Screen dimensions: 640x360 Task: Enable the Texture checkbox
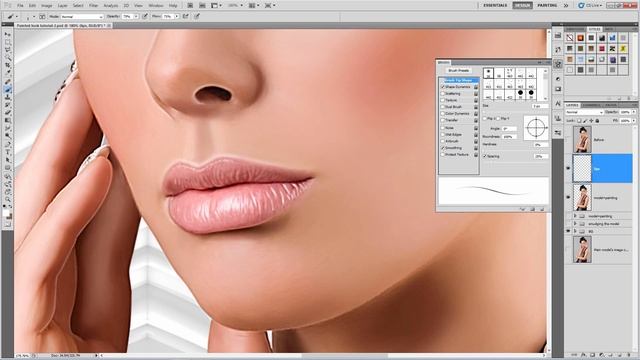click(443, 100)
